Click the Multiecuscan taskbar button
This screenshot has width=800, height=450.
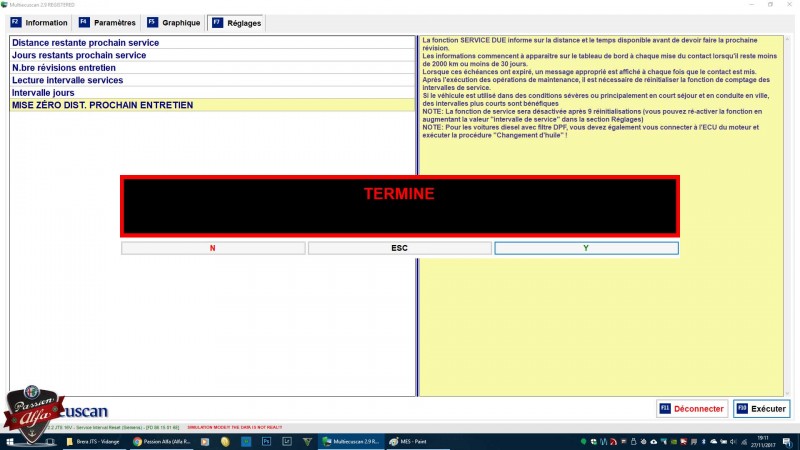[x=350, y=441]
